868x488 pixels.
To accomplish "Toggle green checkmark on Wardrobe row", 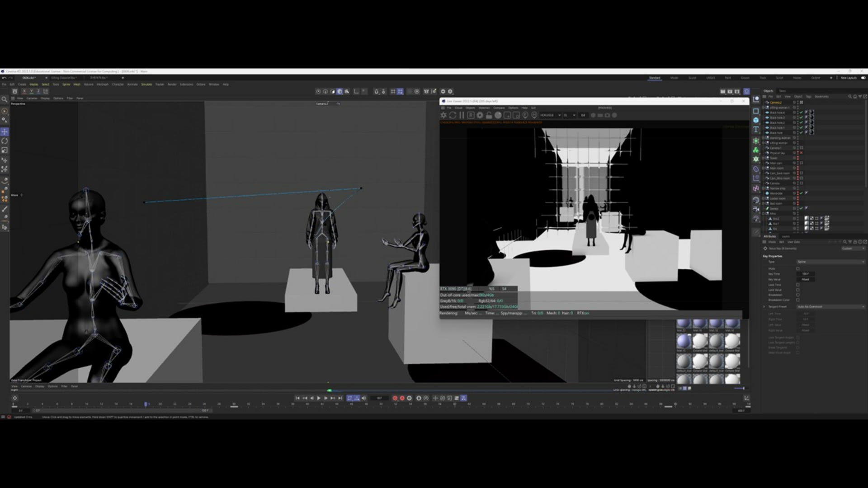I will 801,193.
